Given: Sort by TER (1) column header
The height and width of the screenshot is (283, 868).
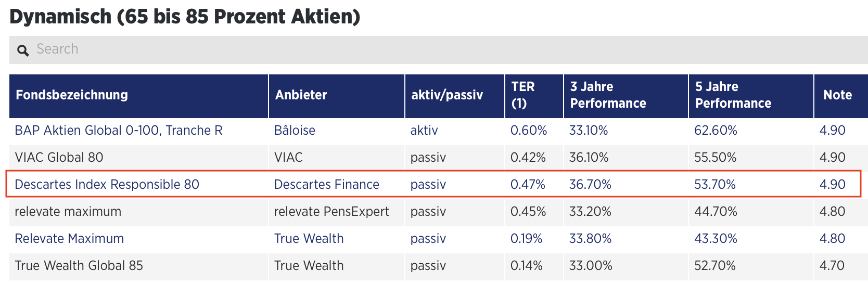Looking at the screenshot, I should click(x=523, y=95).
